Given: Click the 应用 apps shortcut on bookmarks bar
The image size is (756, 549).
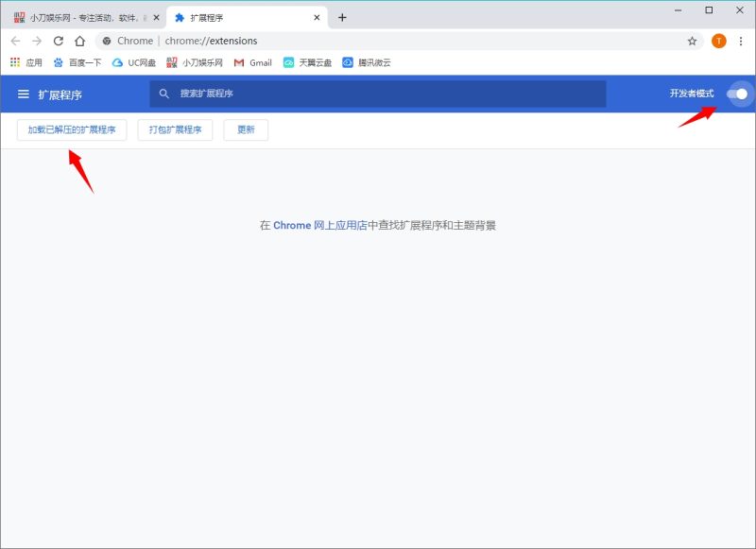Looking at the screenshot, I should point(26,64).
